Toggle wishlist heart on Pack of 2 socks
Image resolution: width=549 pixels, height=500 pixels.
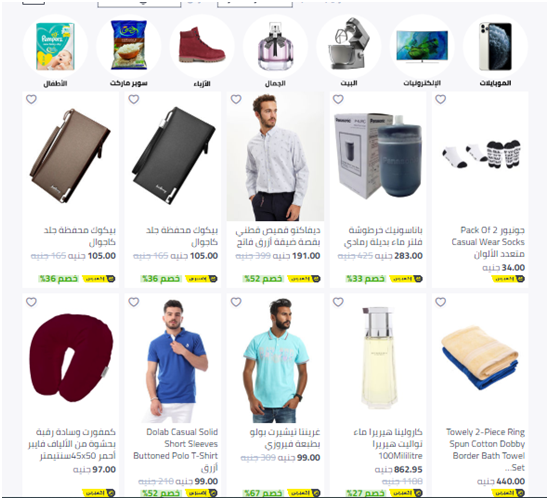440,99
